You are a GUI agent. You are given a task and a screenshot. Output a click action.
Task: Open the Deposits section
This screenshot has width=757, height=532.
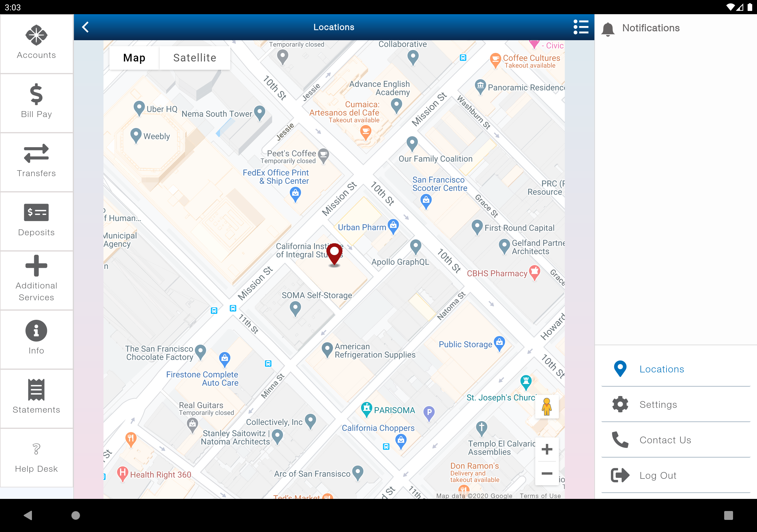[36, 221]
